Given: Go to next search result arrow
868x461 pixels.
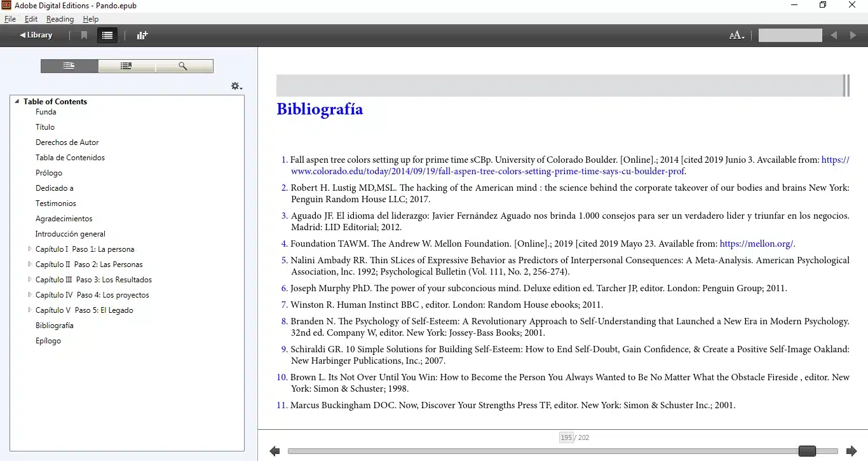Looking at the screenshot, I should 853,36.
